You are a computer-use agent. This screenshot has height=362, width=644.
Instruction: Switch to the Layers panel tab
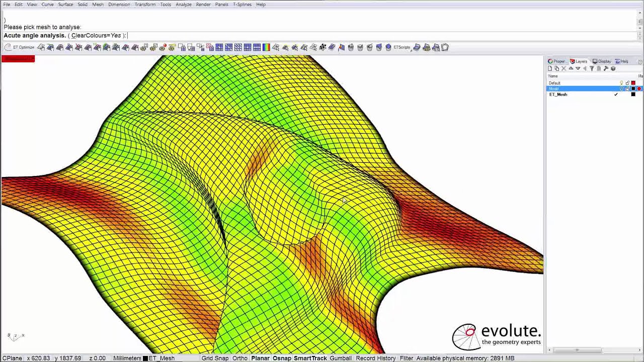point(579,61)
